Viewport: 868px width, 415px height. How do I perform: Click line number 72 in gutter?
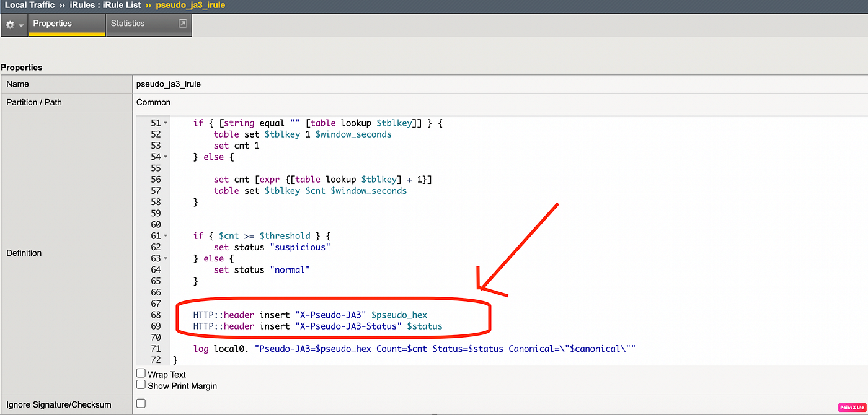(155, 360)
